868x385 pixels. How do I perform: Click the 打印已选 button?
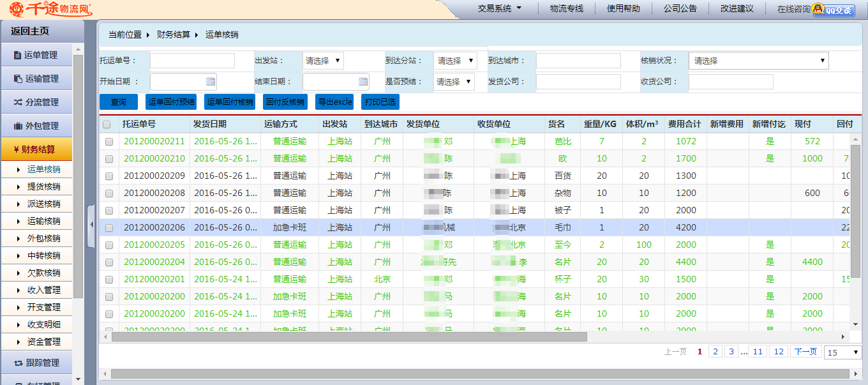[x=380, y=102]
